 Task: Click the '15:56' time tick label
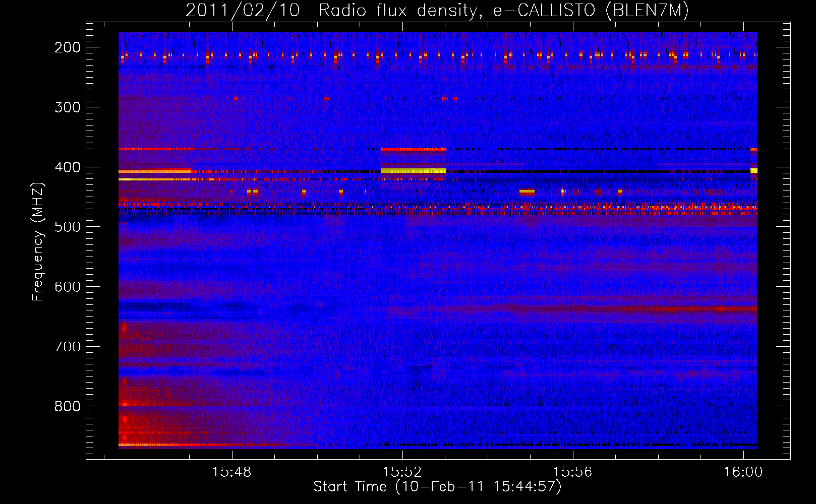(572, 472)
